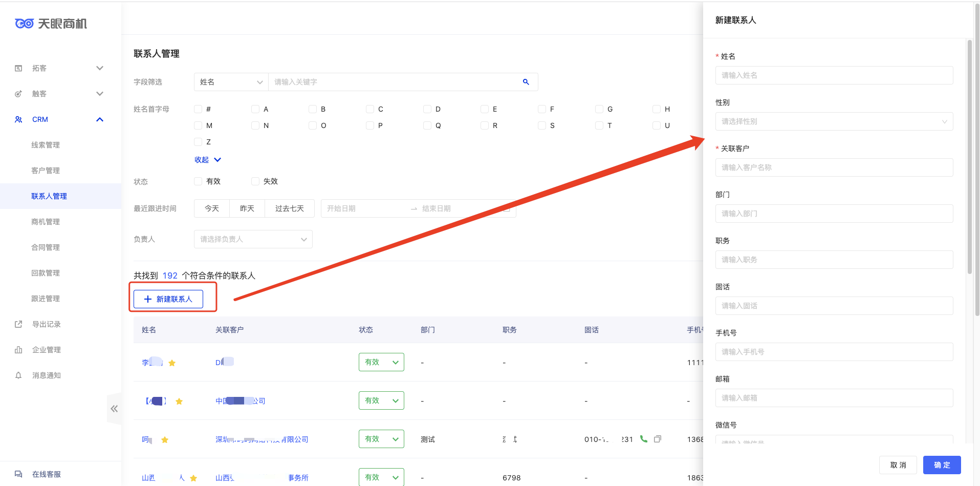Click the 触客 sidebar icon
980x486 pixels.
(x=18, y=94)
